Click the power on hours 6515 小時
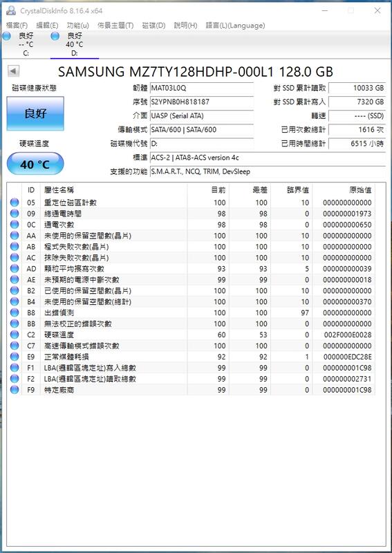Screen dimensions: 392x553 [x=357, y=144]
